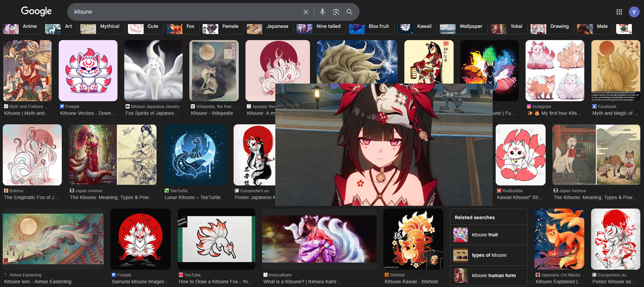Image resolution: width=644 pixels, height=287 pixels.
Task: Open the Instagram four kitsunes thumbnail
Action: click(x=555, y=71)
